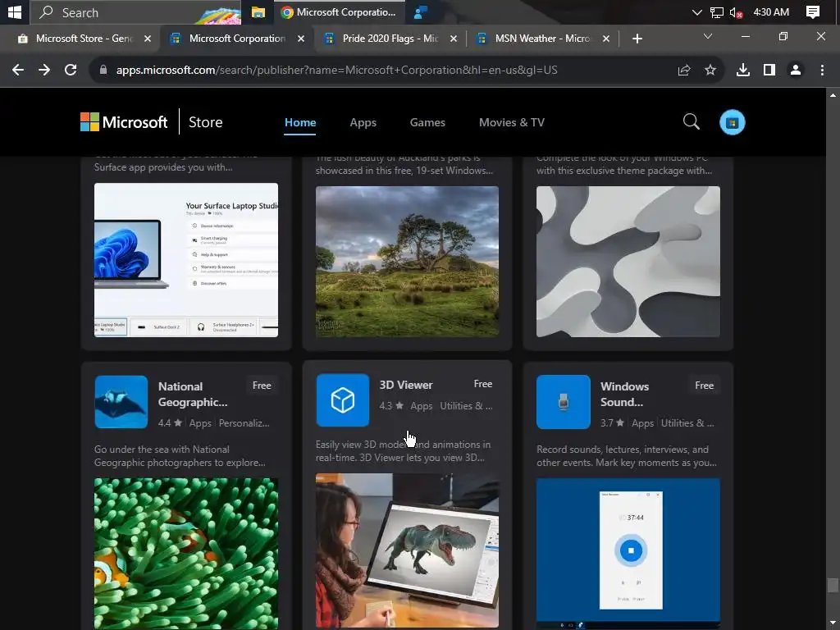The height and width of the screenshot is (630, 840).
Task: Open the 3D Viewer dinosaur screenshot thumbnail
Action: click(x=407, y=550)
